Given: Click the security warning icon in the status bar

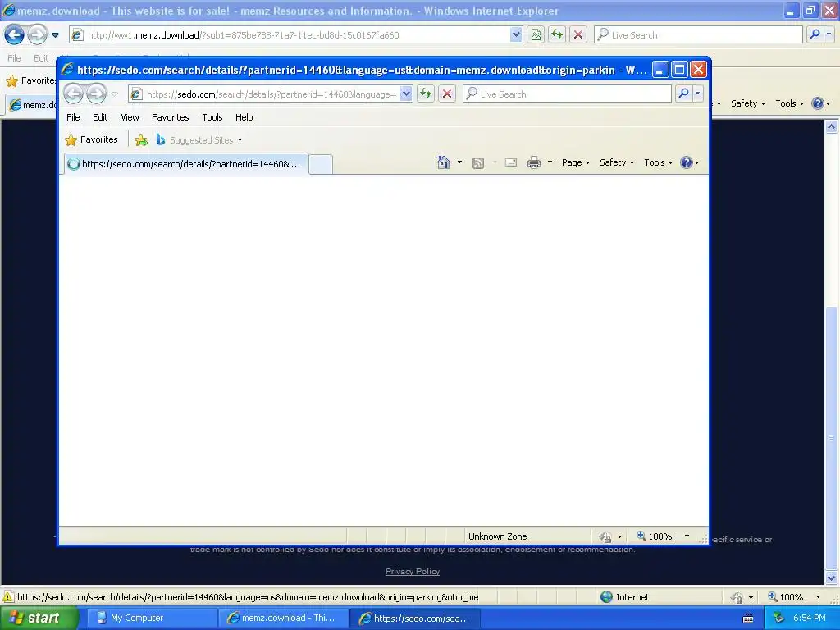Looking at the screenshot, I should [8, 597].
